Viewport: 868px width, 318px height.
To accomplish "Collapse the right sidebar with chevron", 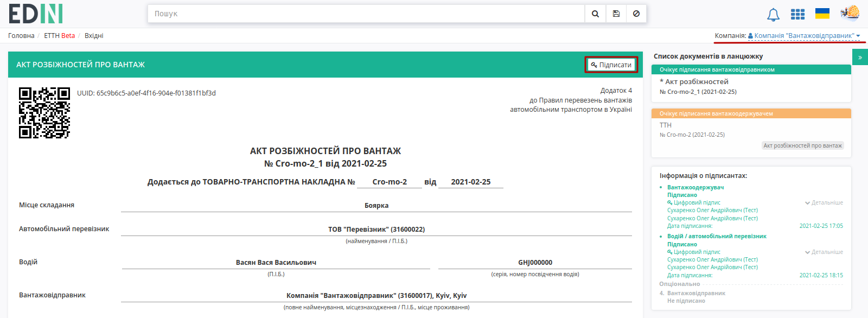I will point(860,57).
